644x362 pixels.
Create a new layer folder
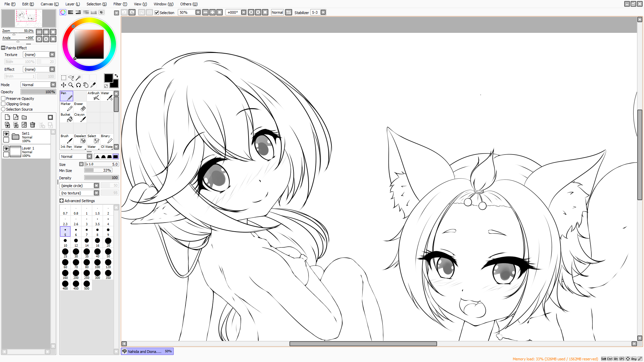click(x=24, y=117)
